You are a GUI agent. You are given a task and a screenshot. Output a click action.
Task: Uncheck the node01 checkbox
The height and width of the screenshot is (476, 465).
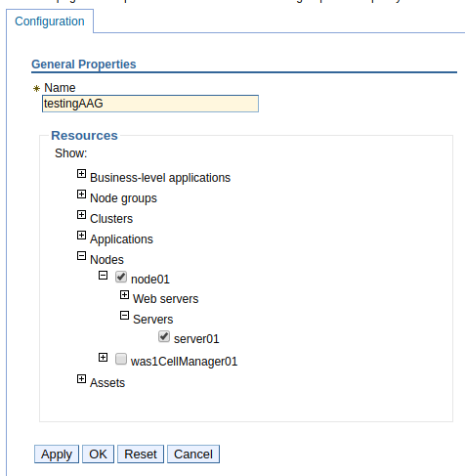pos(121,277)
